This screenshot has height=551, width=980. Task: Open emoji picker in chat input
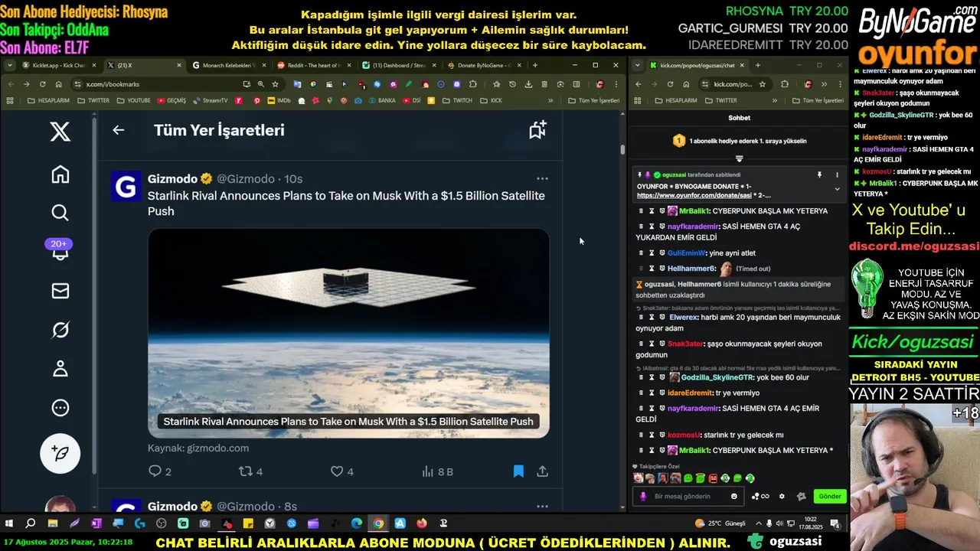pyautogui.click(x=733, y=496)
